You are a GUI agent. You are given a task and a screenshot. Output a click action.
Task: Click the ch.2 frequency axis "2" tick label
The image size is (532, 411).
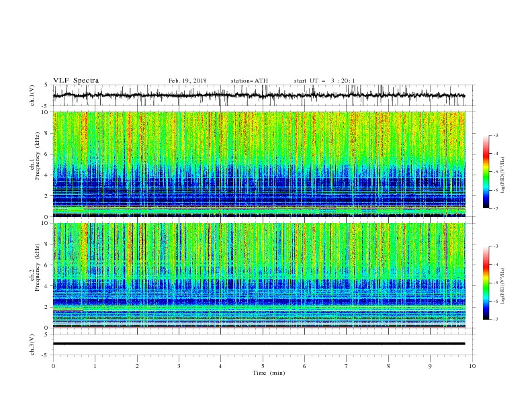pyautogui.click(x=47, y=307)
